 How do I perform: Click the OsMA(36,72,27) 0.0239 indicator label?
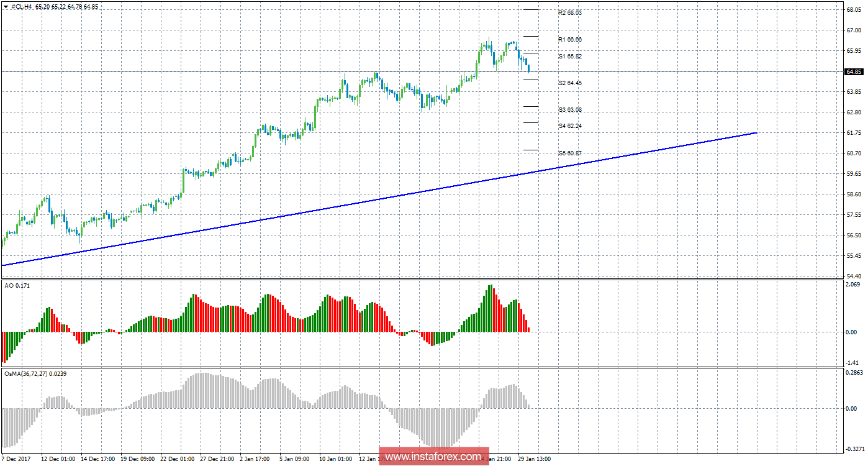pyautogui.click(x=36, y=374)
